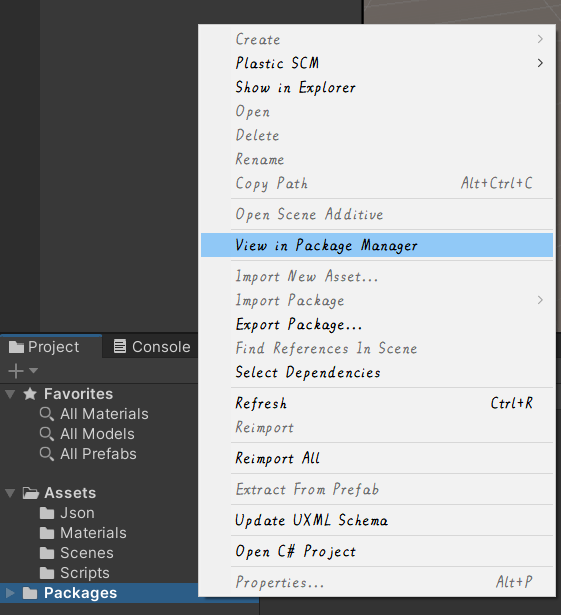Select All Prefabs favorite search
This screenshot has width=561, height=615.
click(x=98, y=454)
